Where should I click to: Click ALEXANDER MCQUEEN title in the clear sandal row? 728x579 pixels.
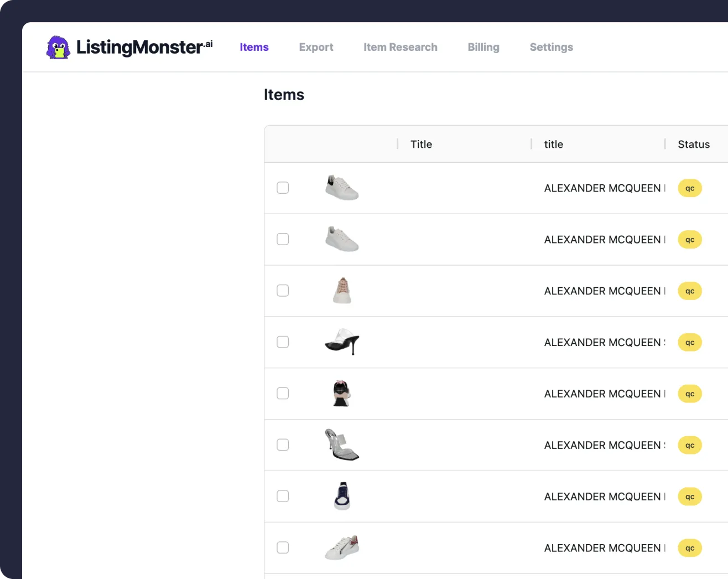pos(605,446)
